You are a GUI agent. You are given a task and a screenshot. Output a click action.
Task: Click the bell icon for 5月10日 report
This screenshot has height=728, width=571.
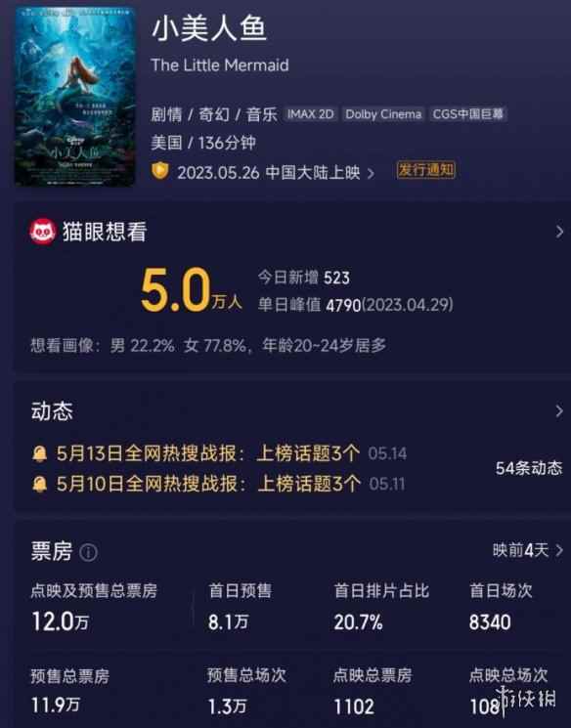pos(40,485)
